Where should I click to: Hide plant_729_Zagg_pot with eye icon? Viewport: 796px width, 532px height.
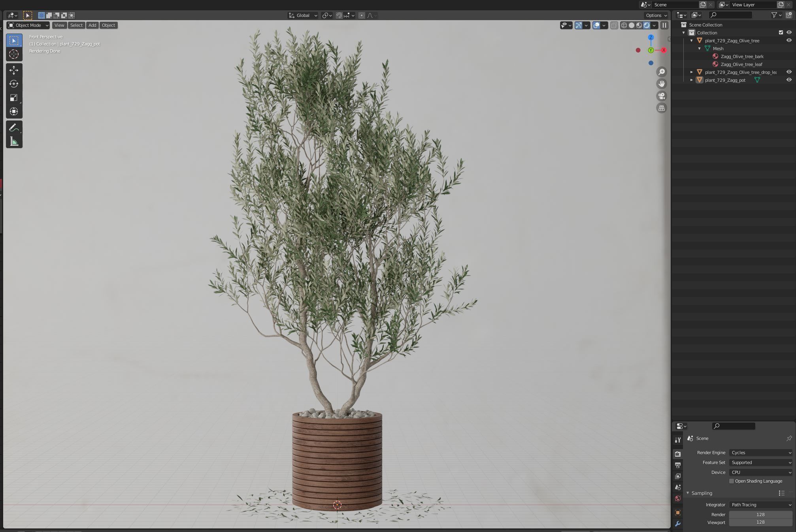tap(789, 80)
